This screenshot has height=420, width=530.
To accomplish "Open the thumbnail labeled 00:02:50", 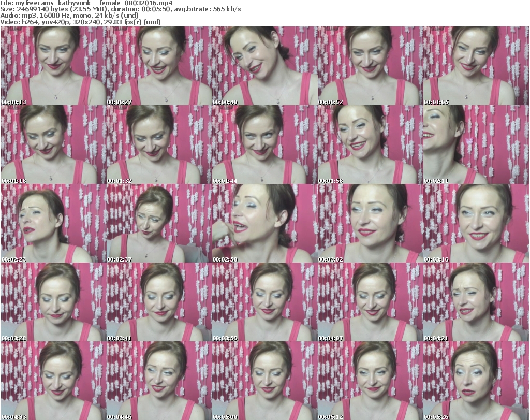I will tap(264, 223).
